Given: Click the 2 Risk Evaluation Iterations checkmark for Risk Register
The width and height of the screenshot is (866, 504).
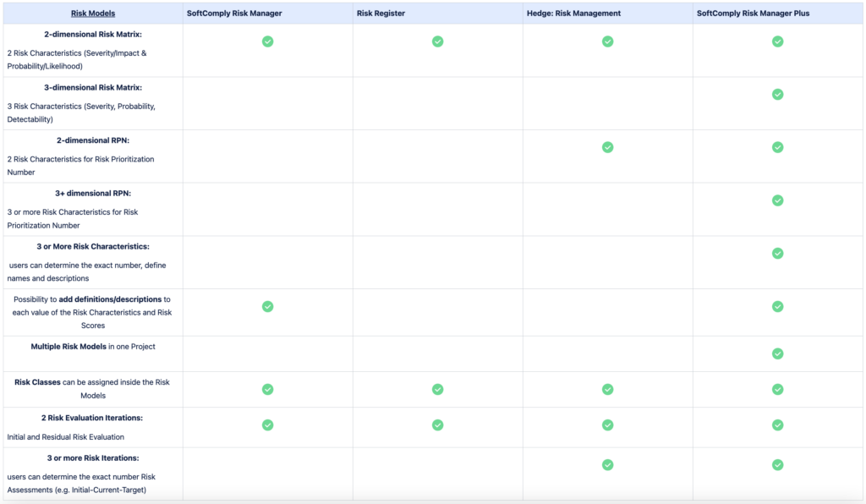Looking at the screenshot, I should tap(437, 425).
